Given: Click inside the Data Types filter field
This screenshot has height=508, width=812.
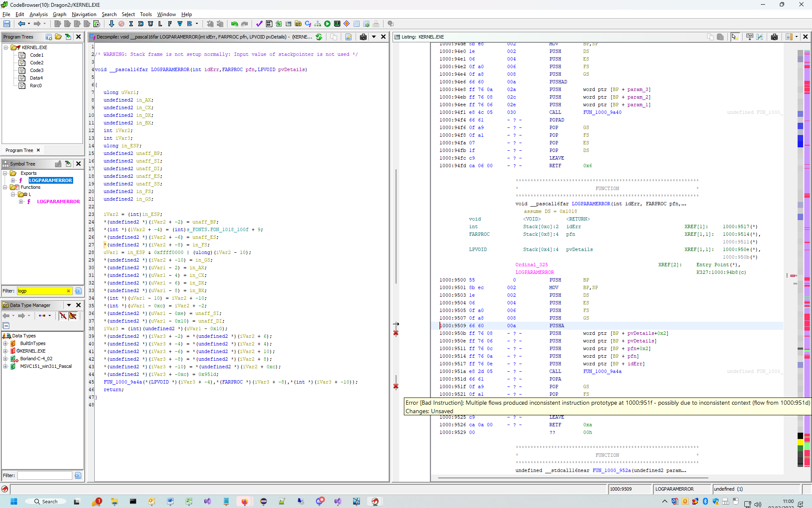Looking at the screenshot, I should point(44,475).
